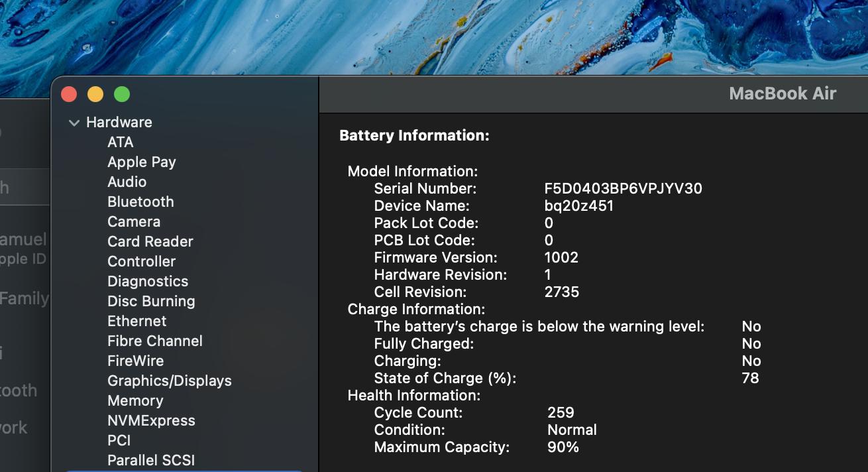
Task: Click the Hardware Revision label
Action: 441,274
